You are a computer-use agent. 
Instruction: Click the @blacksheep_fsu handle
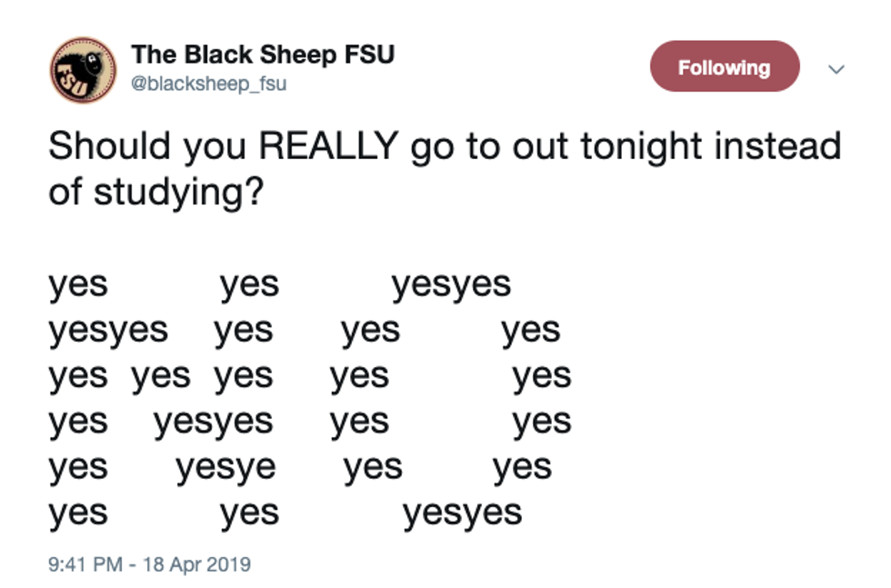pos(208,84)
